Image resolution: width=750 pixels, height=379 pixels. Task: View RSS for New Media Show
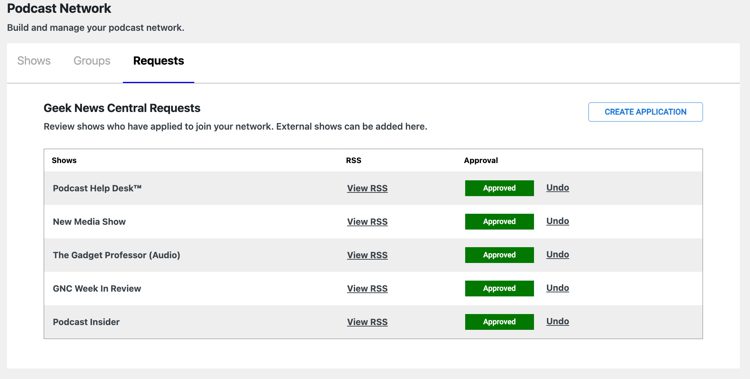point(367,222)
